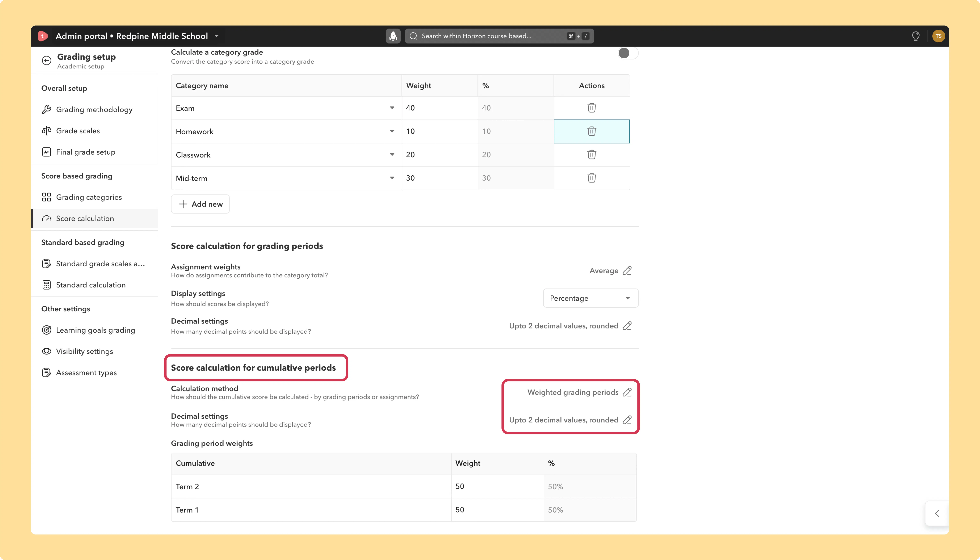Open the Homework category name dropdown
The image size is (980, 560).
tap(392, 131)
